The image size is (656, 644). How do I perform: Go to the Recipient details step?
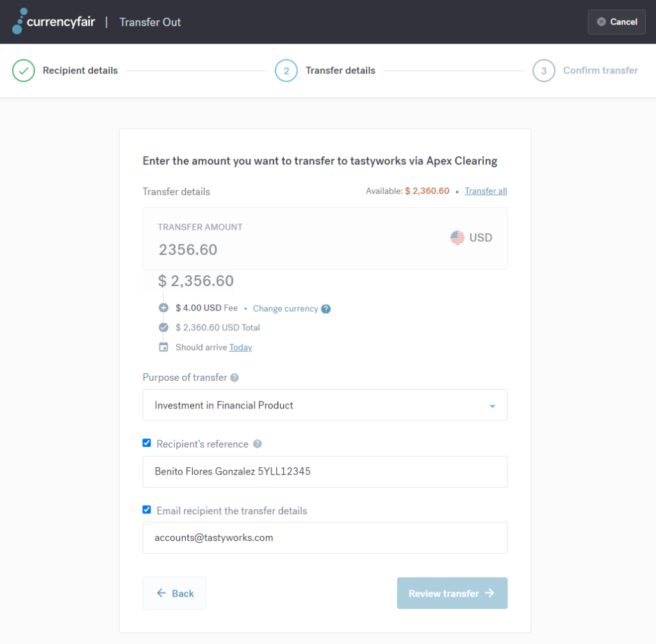click(80, 70)
